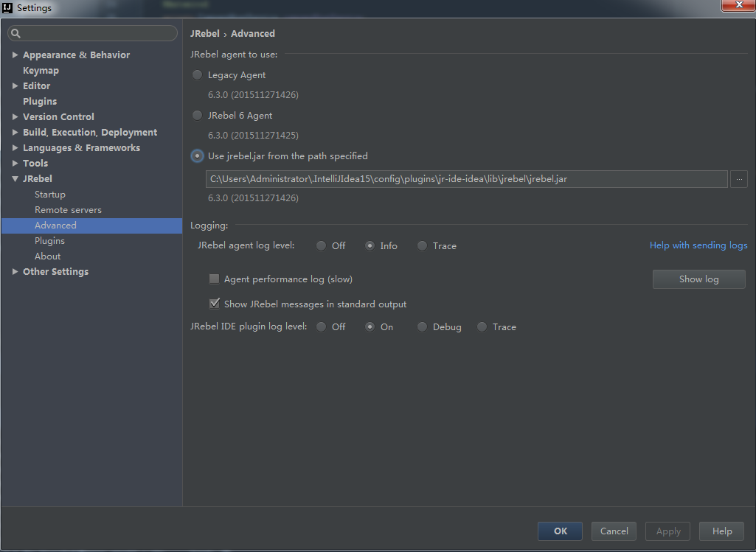
Task: Set IDE plugin log level to Trace
Action: (482, 327)
